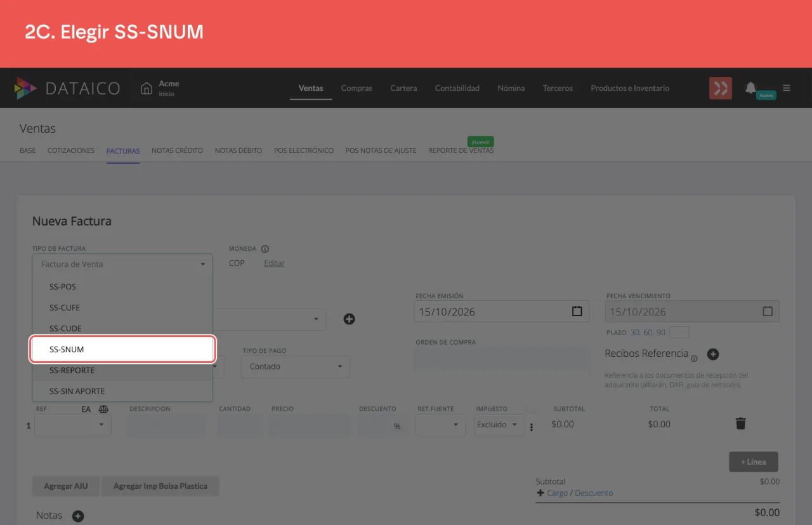Open the Fecha Emisión calendar icon
Screen dimensions: 812x525
[577, 312]
